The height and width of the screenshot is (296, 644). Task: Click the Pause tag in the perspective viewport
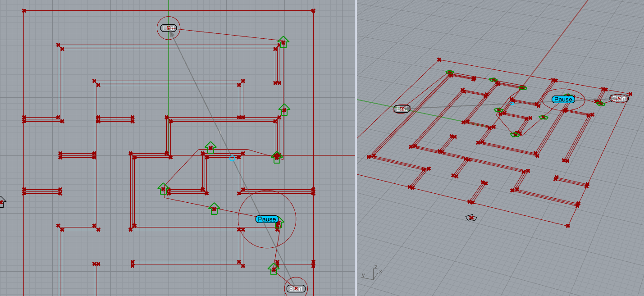563,99
